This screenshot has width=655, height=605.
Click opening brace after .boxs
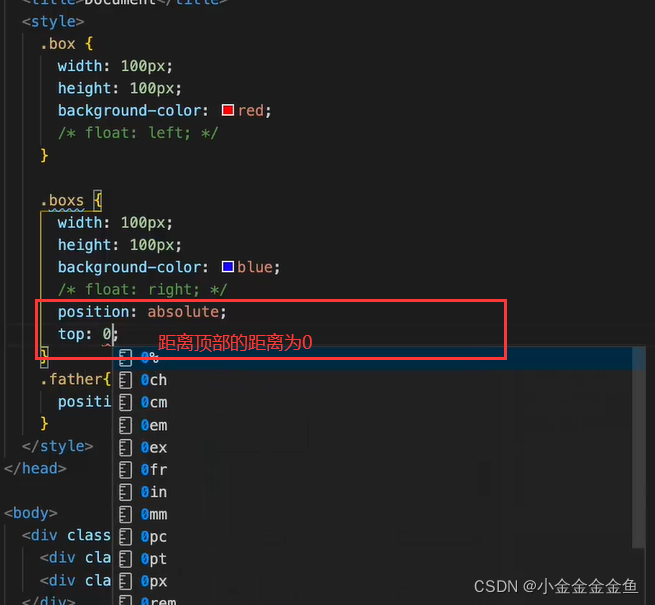97,201
